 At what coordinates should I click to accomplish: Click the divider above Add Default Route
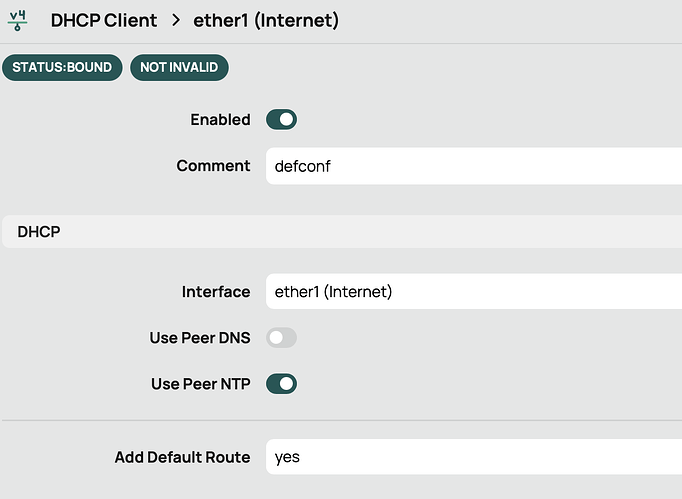coord(340,421)
